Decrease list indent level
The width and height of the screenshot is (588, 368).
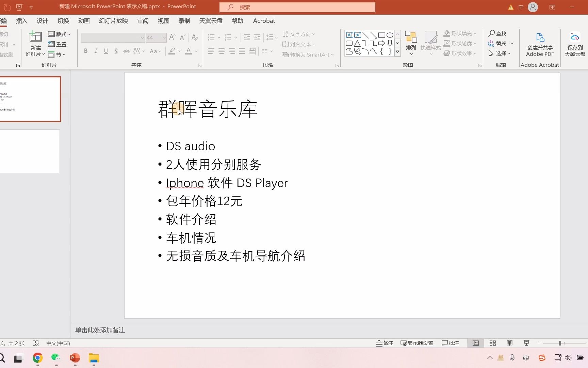coord(247,37)
